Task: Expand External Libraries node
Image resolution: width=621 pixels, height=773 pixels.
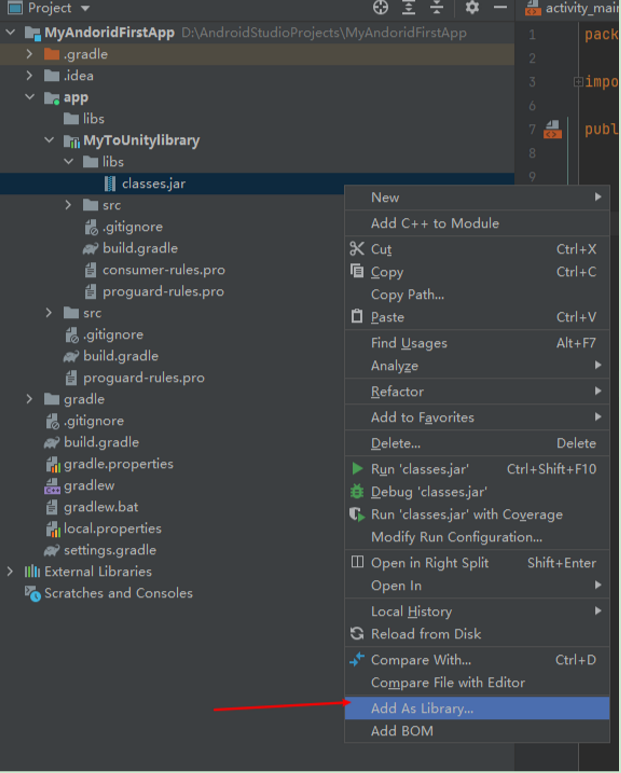Action: tap(10, 571)
